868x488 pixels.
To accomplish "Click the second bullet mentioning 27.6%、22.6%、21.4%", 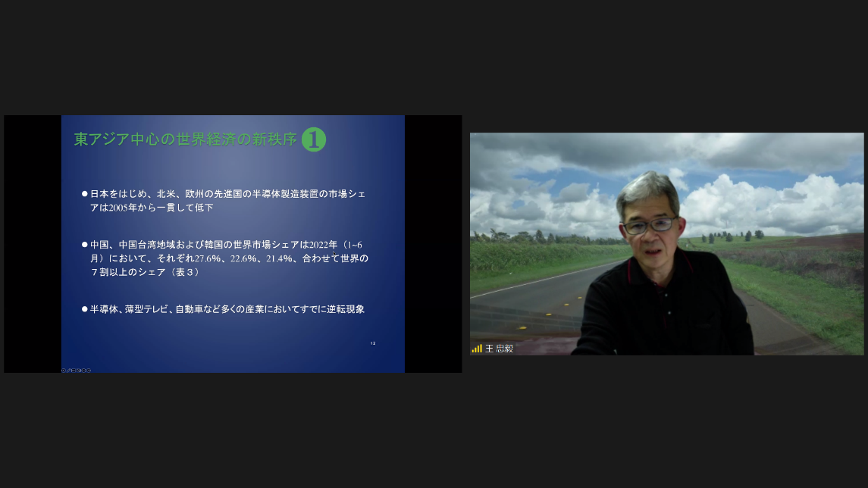I will pos(227,258).
